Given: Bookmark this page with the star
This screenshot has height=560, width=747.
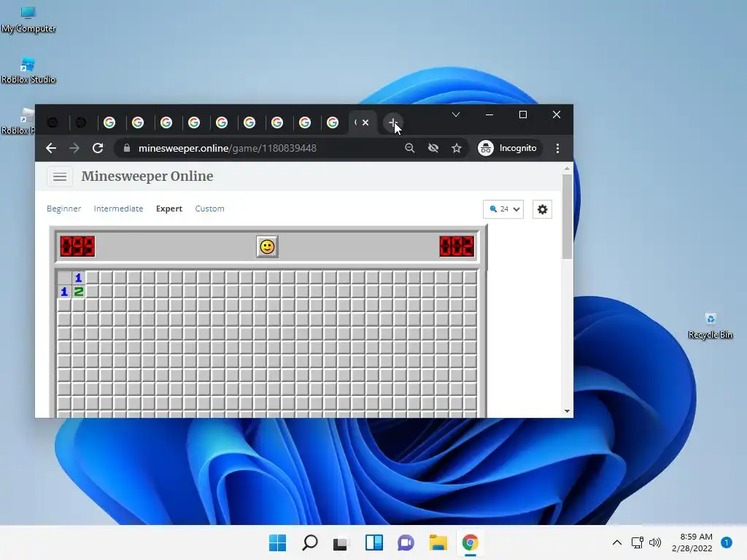Looking at the screenshot, I should 457,148.
